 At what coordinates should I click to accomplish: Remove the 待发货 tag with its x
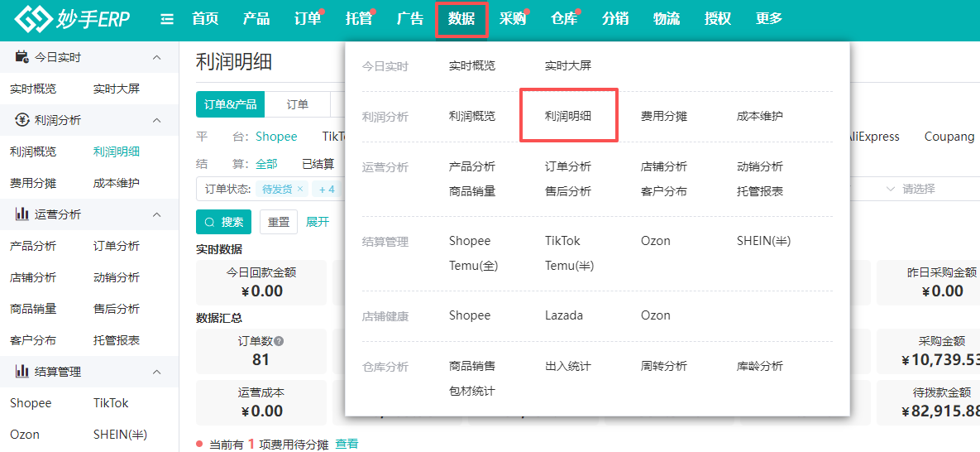300,189
